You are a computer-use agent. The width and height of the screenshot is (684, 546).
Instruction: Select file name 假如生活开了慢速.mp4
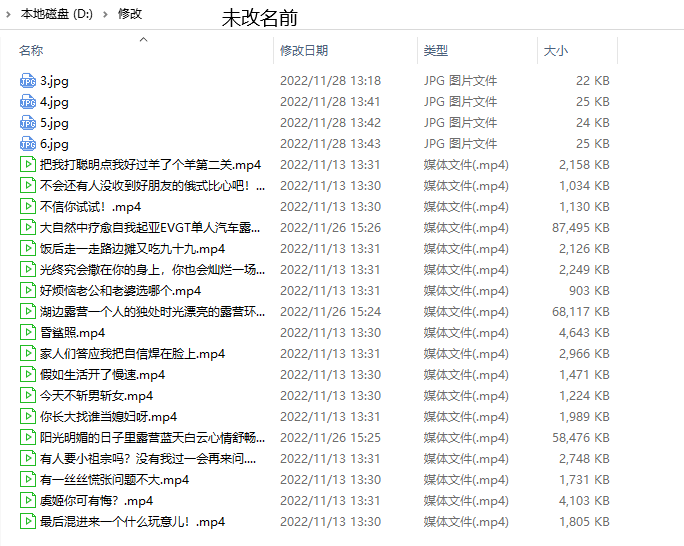pos(103,374)
